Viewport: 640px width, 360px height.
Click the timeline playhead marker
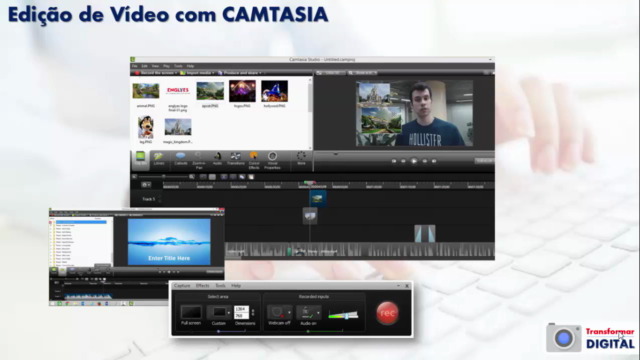click(310, 182)
